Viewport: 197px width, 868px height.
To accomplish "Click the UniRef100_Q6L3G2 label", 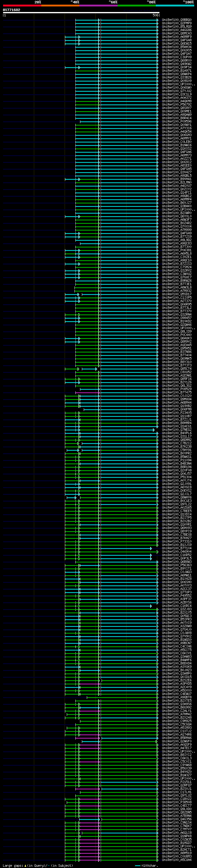I will coord(177,386).
